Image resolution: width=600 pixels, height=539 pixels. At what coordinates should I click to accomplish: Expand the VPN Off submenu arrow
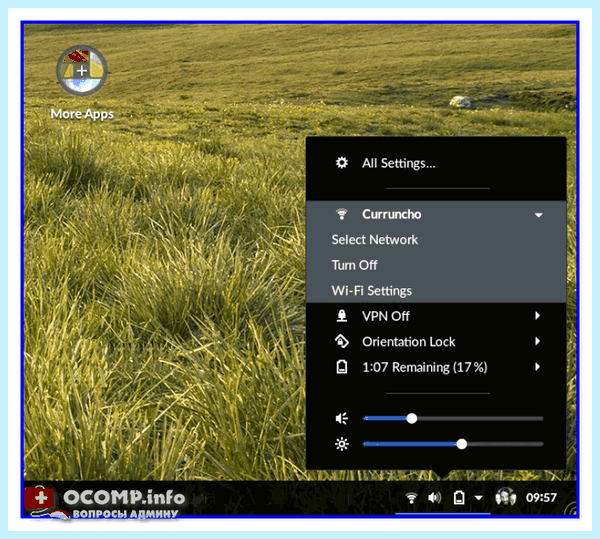(x=538, y=316)
